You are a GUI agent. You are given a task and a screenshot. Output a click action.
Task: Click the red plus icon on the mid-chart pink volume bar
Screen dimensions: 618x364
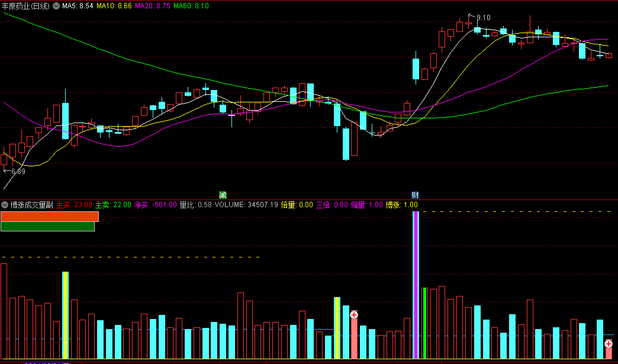point(354,314)
